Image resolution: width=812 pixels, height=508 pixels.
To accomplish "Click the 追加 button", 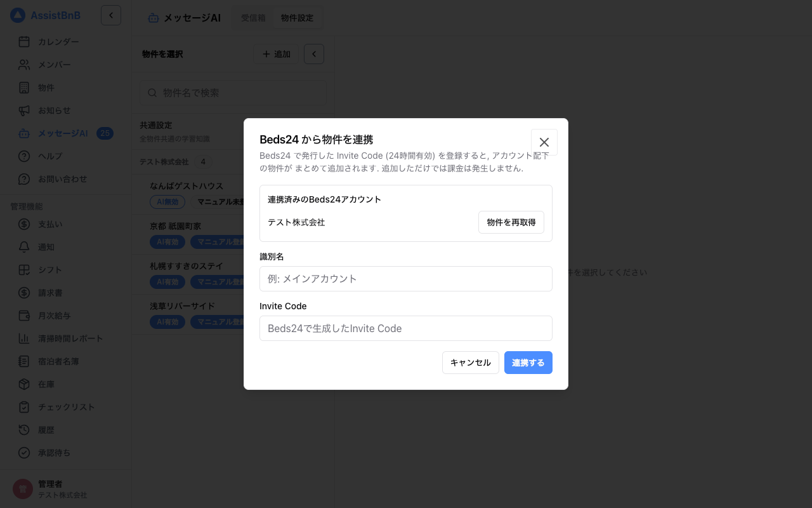I will (276, 54).
